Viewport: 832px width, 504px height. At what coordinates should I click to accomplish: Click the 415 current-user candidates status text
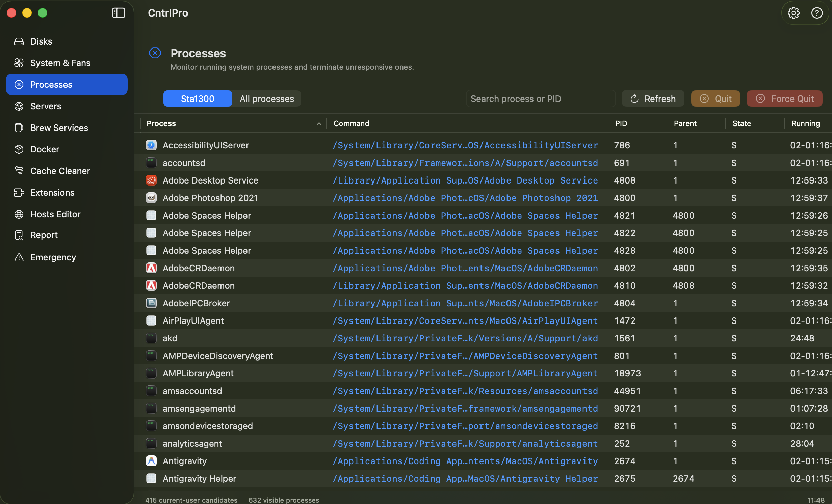click(x=191, y=500)
